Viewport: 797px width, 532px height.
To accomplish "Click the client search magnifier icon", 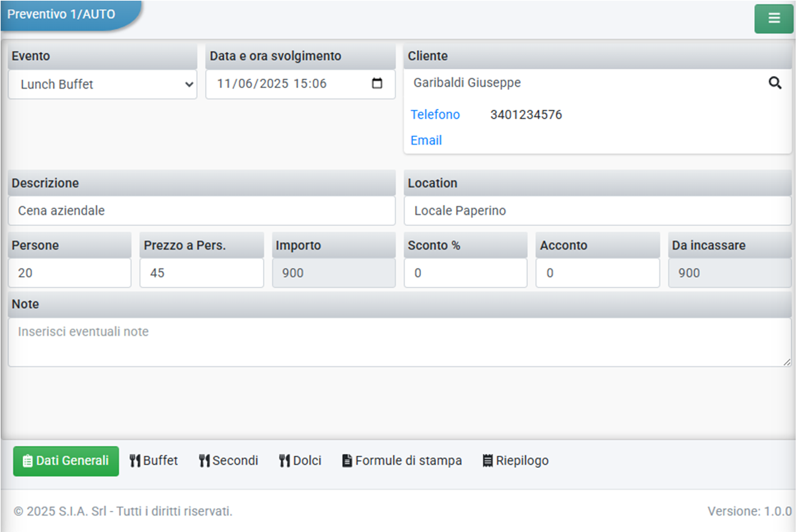I will tap(775, 83).
